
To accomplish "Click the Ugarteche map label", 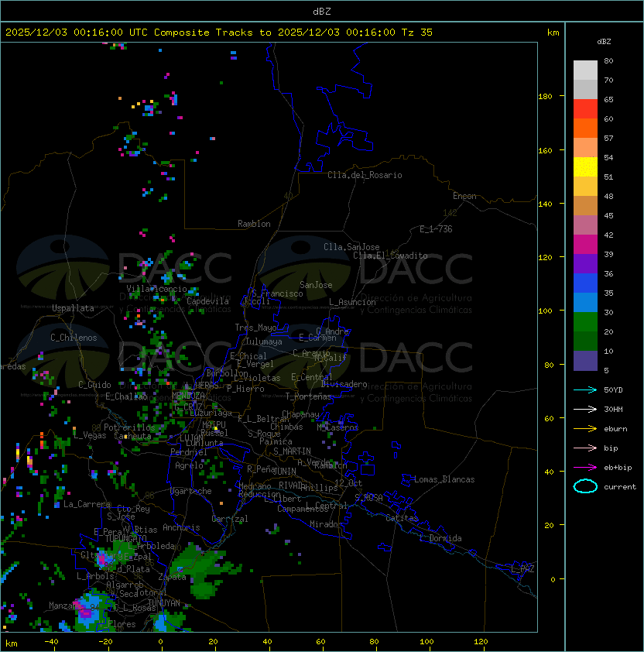I will tap(191, 491).
